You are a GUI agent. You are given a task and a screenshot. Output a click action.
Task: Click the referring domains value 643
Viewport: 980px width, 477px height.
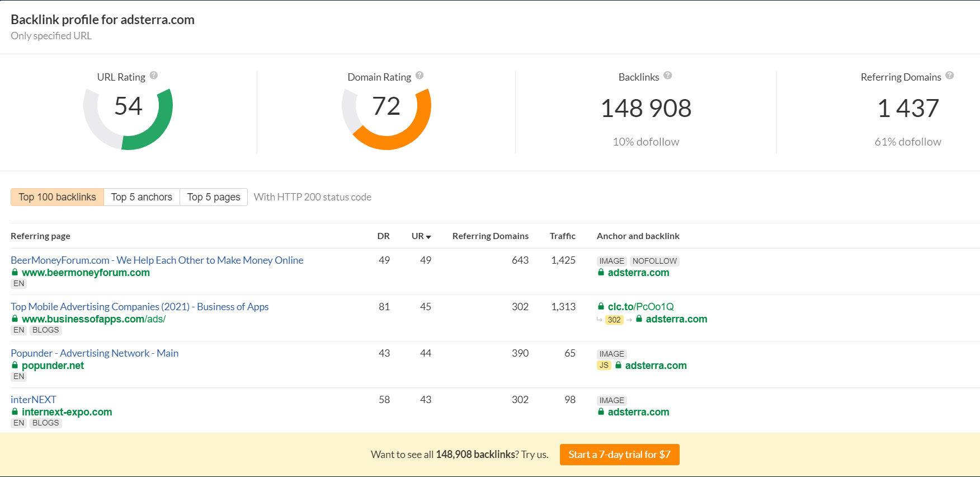click(x=520, y=260)
